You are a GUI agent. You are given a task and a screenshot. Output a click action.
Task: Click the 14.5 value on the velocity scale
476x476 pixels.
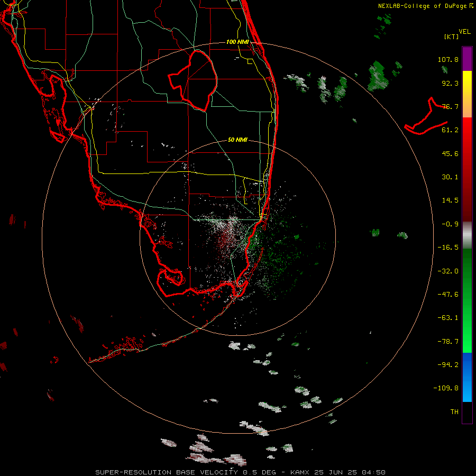[x=450, y=200]
